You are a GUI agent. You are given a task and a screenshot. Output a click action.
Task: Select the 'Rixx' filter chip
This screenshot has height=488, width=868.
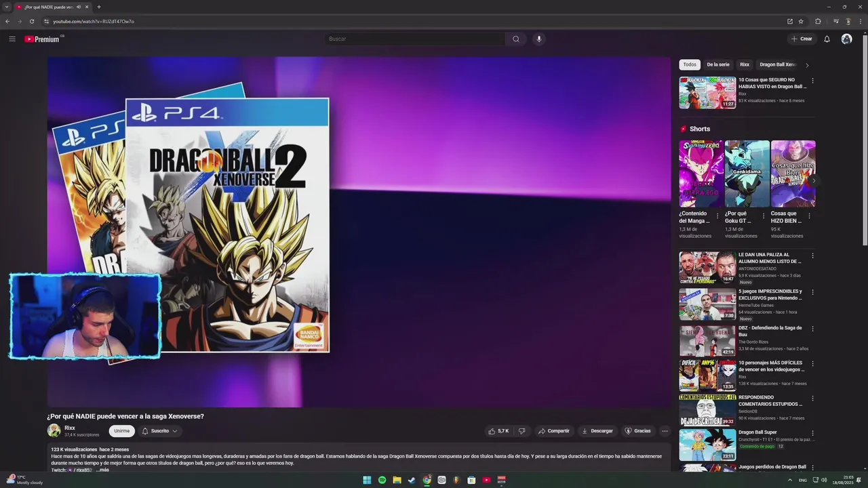pos(745,64)
